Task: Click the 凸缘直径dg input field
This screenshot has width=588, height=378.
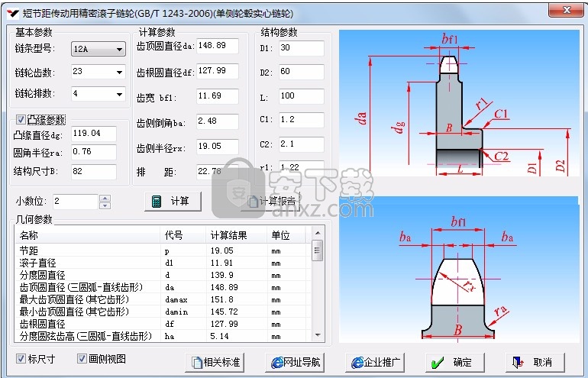Action: [x=94, y=134]
